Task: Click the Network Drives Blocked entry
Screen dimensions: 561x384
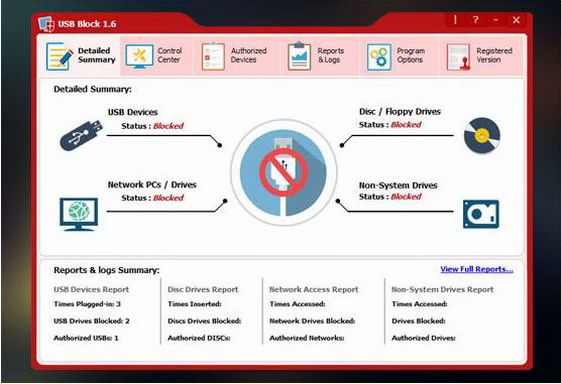Action: coord(312,321)
